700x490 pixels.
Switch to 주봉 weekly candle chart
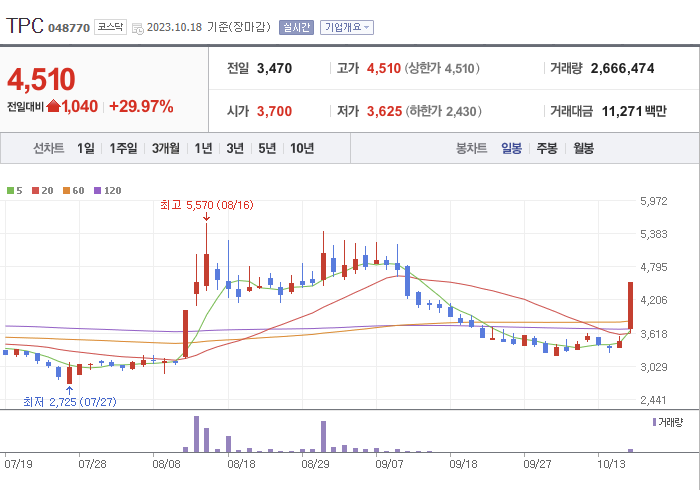point(547,148)
